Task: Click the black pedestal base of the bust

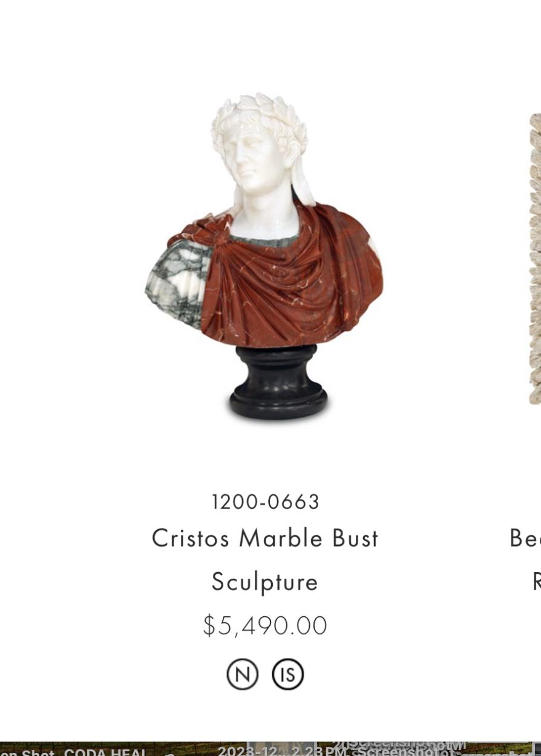Action: (x=278, y=382)
